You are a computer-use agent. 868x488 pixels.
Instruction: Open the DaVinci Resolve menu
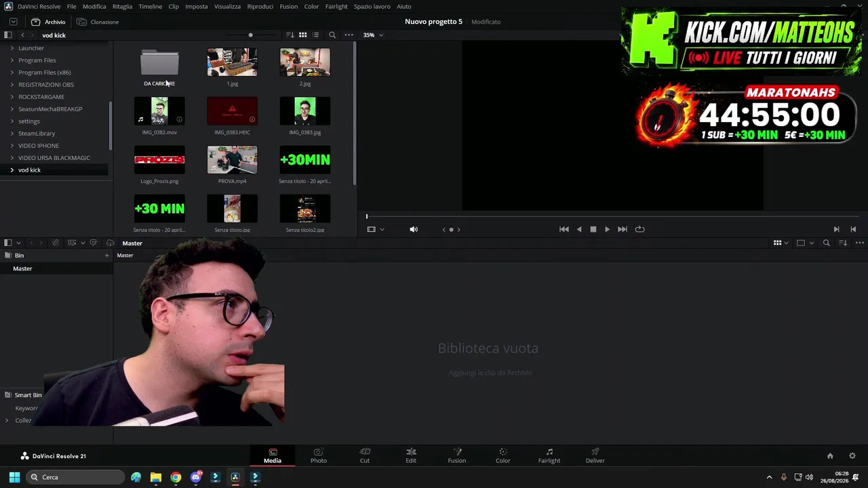pyautogui.click(x=39, y=6)
